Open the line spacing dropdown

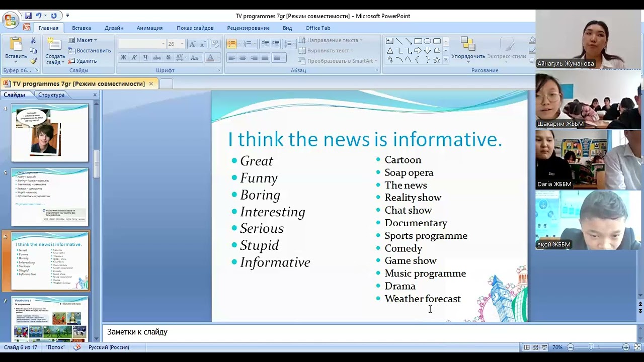click(x=289, y=44)
